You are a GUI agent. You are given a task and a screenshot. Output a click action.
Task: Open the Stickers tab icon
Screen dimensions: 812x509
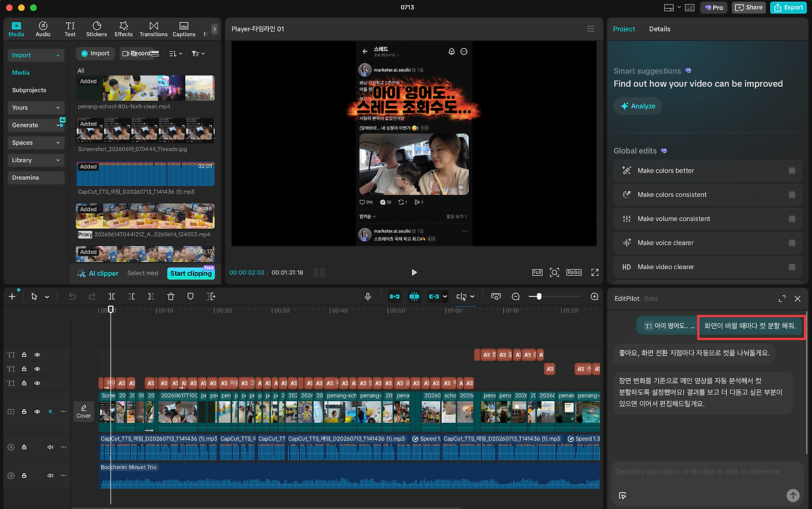tap(96, 29)
